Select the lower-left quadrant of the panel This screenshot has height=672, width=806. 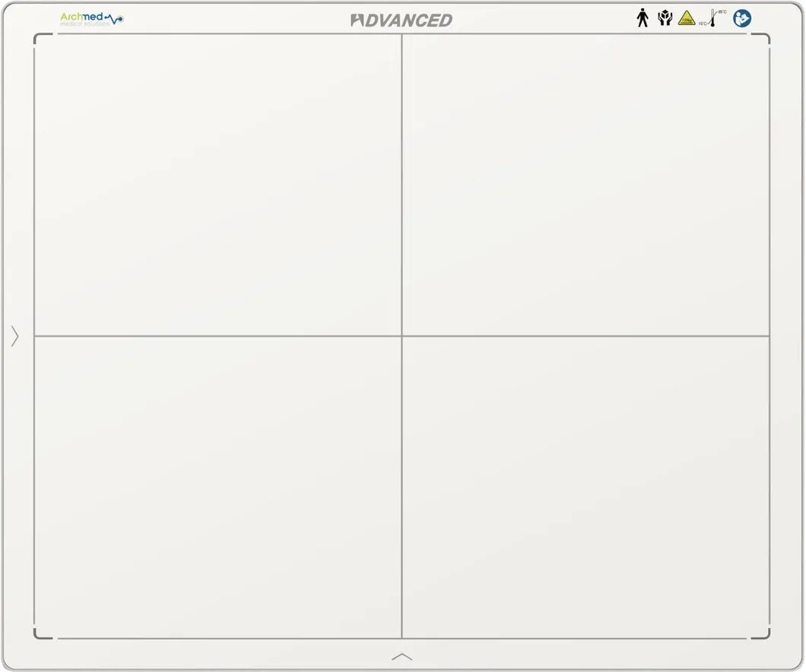tap(217, 487)
